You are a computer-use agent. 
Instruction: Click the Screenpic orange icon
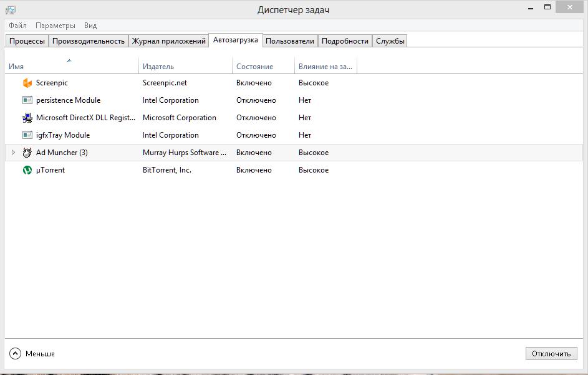pyautogui.click(x=27, y=83)
